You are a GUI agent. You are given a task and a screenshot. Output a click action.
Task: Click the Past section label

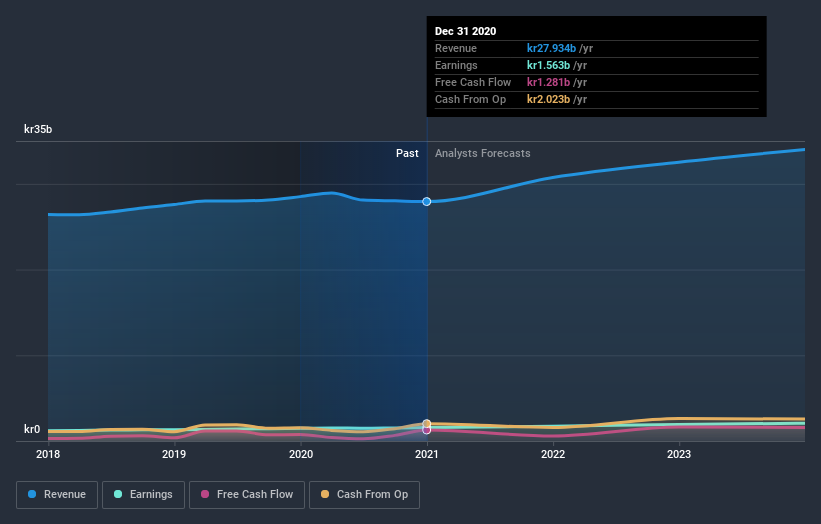point(407,153)
